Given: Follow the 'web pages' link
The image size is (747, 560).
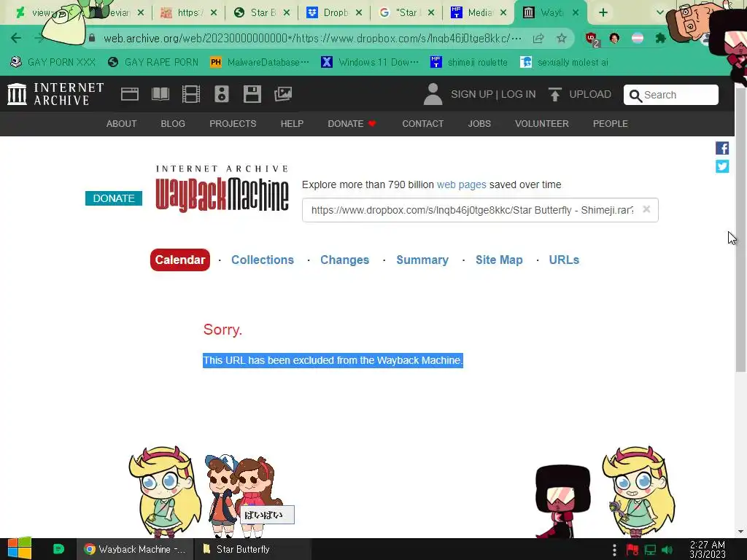Looking at the screenshot, I should tap(462, 184).
